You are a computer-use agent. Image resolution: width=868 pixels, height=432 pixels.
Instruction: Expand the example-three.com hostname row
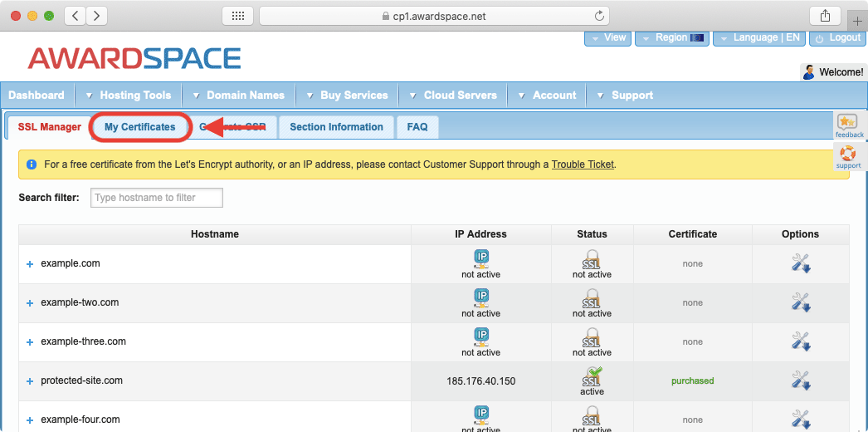point(30,342)
